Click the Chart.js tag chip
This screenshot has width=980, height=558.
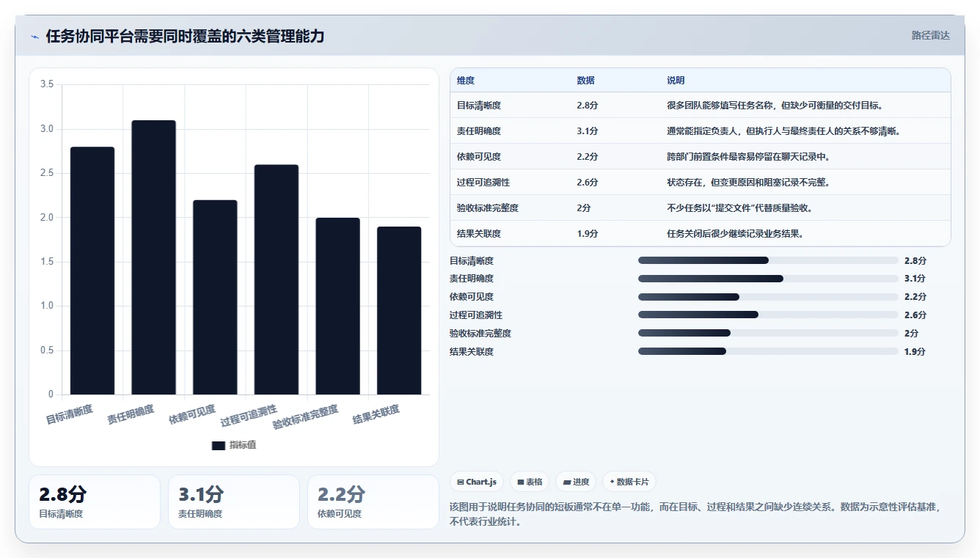click(477, 482)
